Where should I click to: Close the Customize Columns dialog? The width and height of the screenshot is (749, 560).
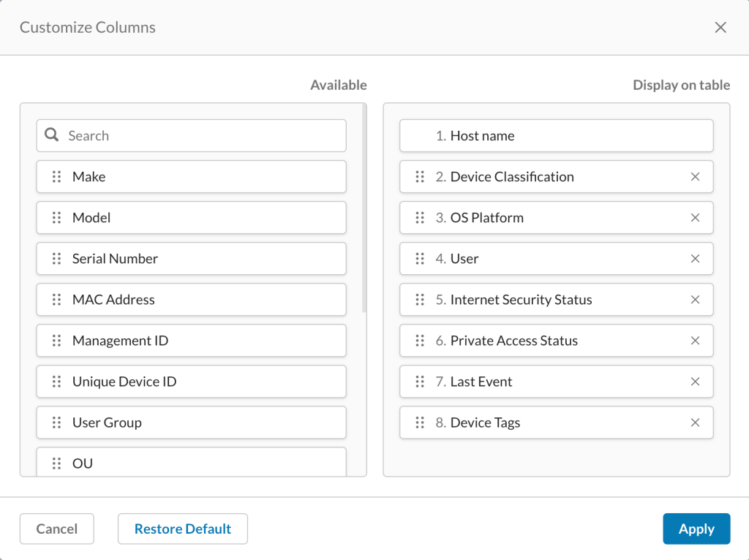click(x=720, y=27)
